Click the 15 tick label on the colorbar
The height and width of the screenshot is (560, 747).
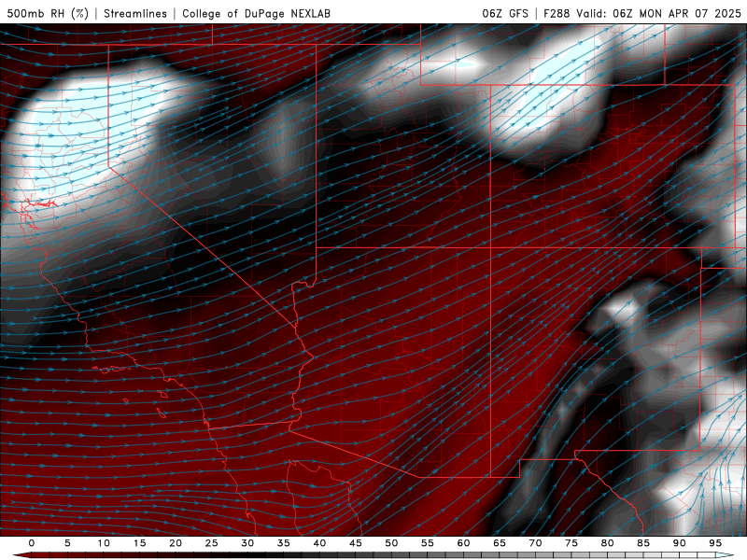tap(139, 543)
